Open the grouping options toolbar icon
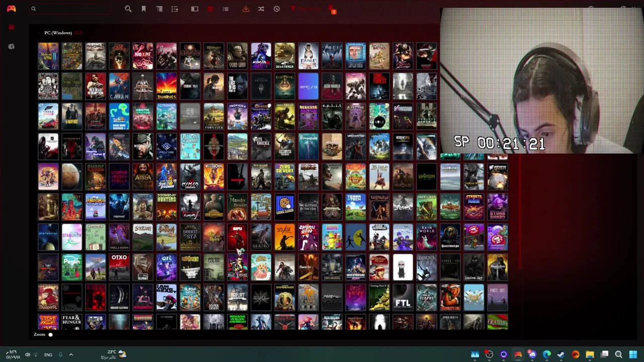The height and width of the screenshot is (362, 644). (159, 9)
